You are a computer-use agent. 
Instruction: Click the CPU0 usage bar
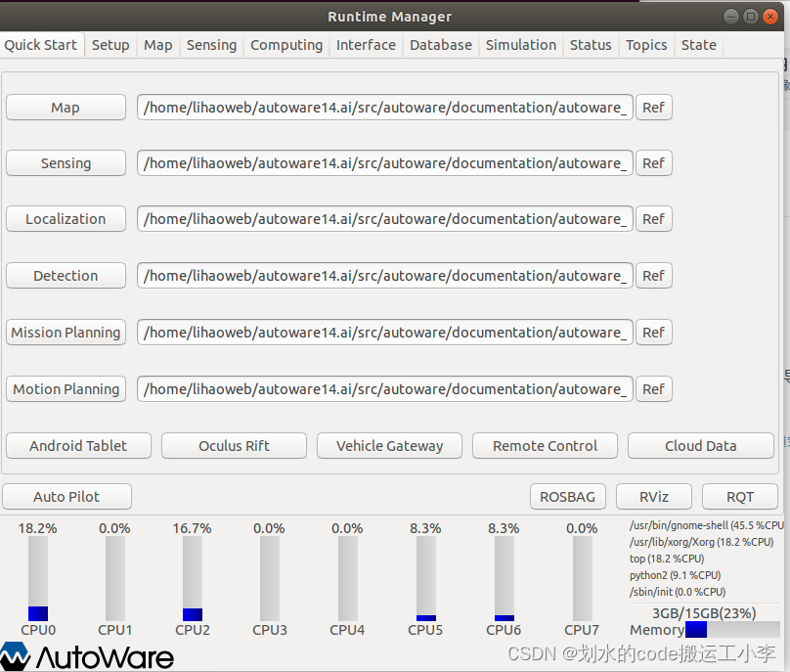38,578
